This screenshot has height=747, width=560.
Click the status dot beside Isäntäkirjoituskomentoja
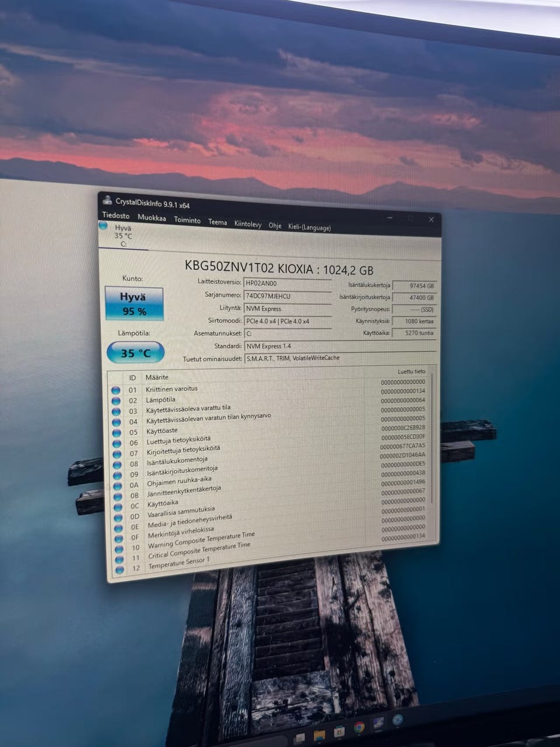pyautogui.click(x=117, y=476)
